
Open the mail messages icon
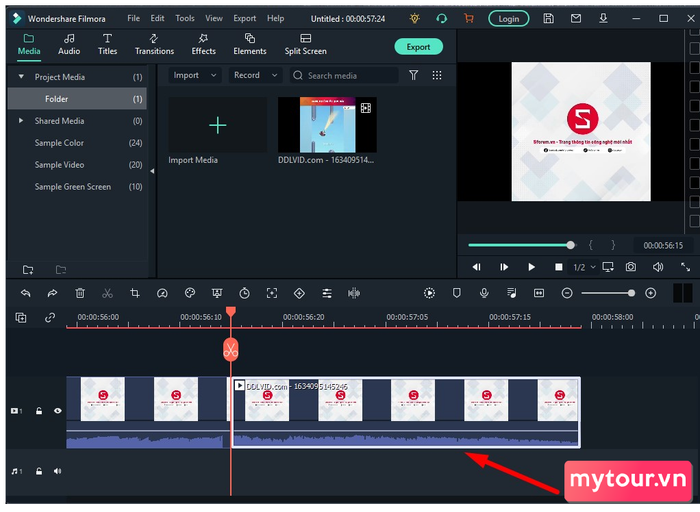pyautogui.click(x=576, y=18)
